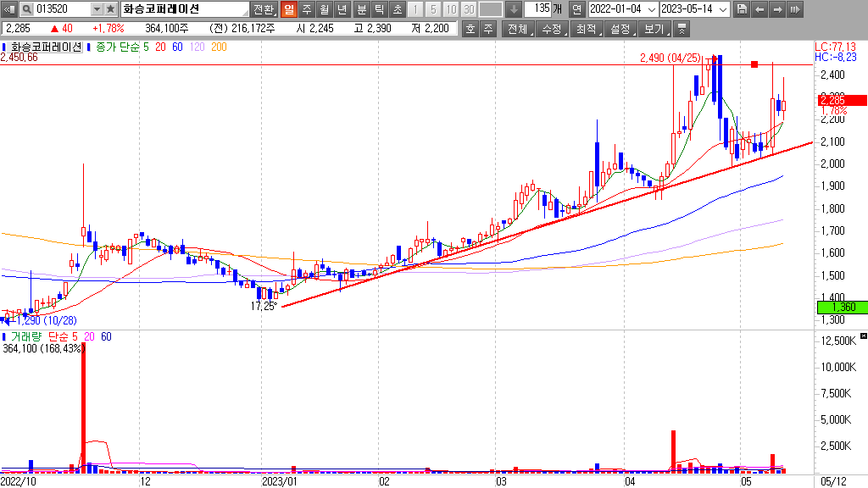868x488 pixels.
Task: Click green 1,360 price tag on axis
Action: point(842,307)
